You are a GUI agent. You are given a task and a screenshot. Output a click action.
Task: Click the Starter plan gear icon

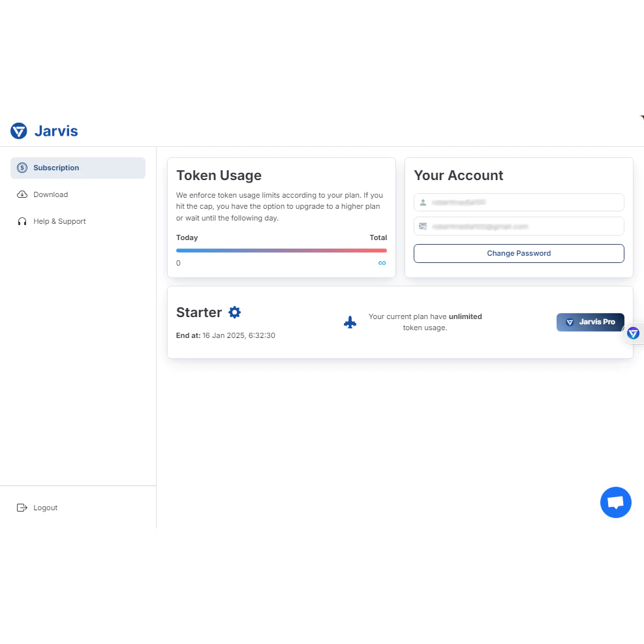235,313
